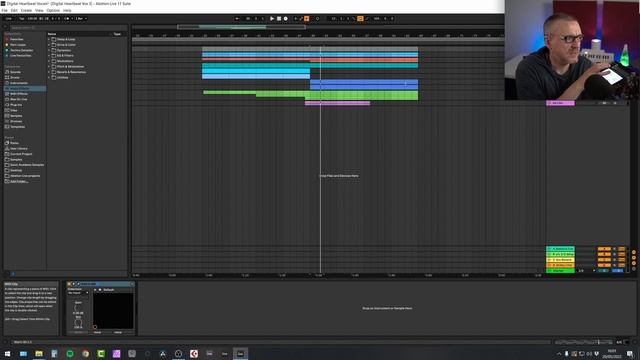Open the View menu

[x=39, y=10]
